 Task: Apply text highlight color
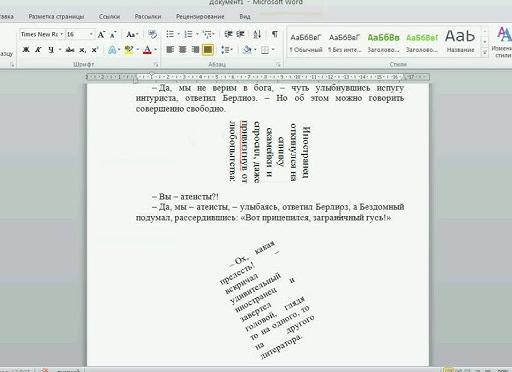(x=129, y=50)
